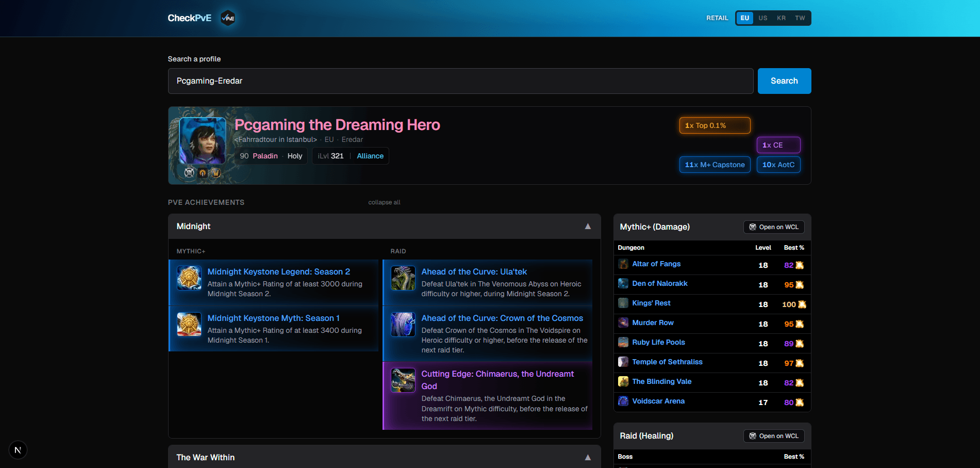This screenshot has width=980, height=468.
Task: Click the CheckPvE hexagon logo icon
Action: pos(228,18)
